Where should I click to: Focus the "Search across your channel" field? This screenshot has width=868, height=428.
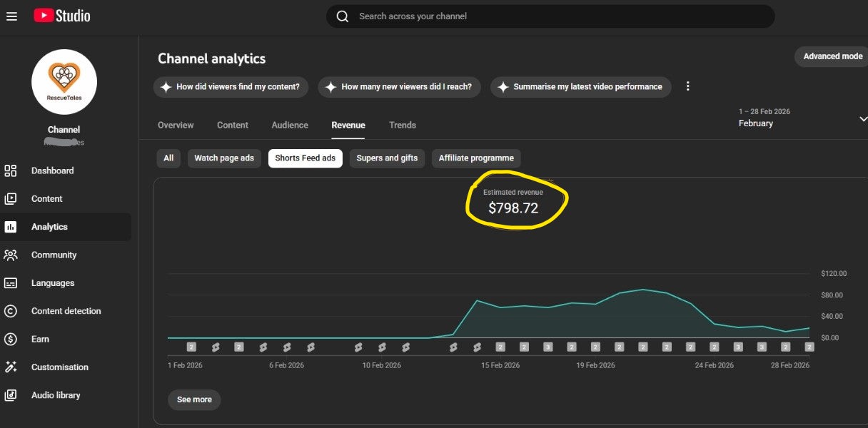pyautogui.click(x=550, y=16)
